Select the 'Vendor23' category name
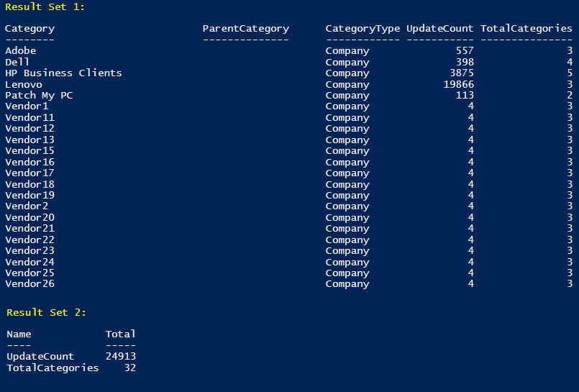Image resolution: width=579 pixels, height=392 pixels. click(x=29, y=250)
